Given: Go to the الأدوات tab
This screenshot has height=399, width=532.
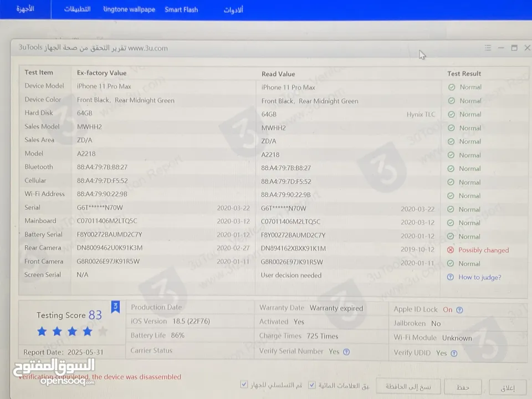Looking at the screenshot, I should [233, 10].
